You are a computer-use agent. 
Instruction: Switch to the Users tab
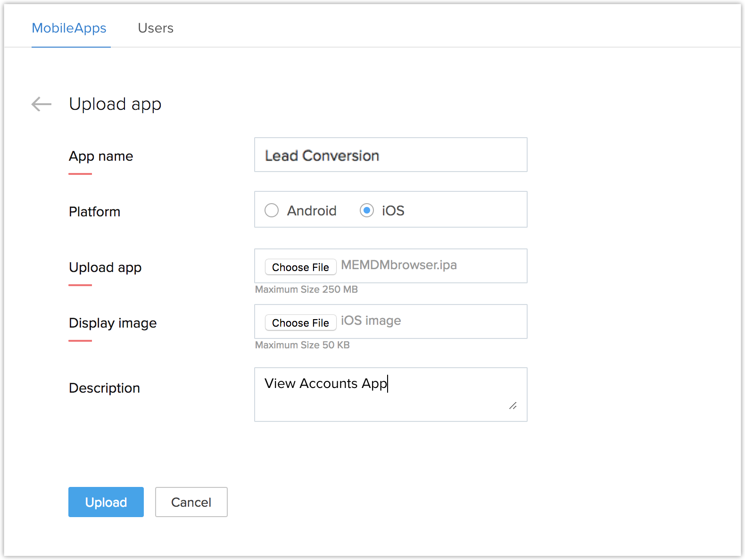coord(156,28)
